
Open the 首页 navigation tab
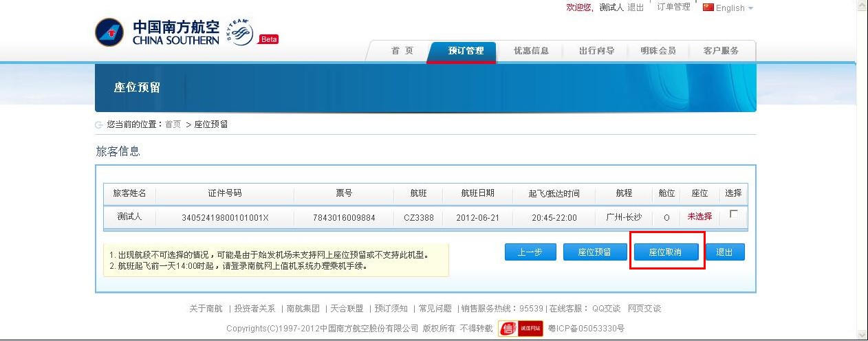tap(402, 51)
